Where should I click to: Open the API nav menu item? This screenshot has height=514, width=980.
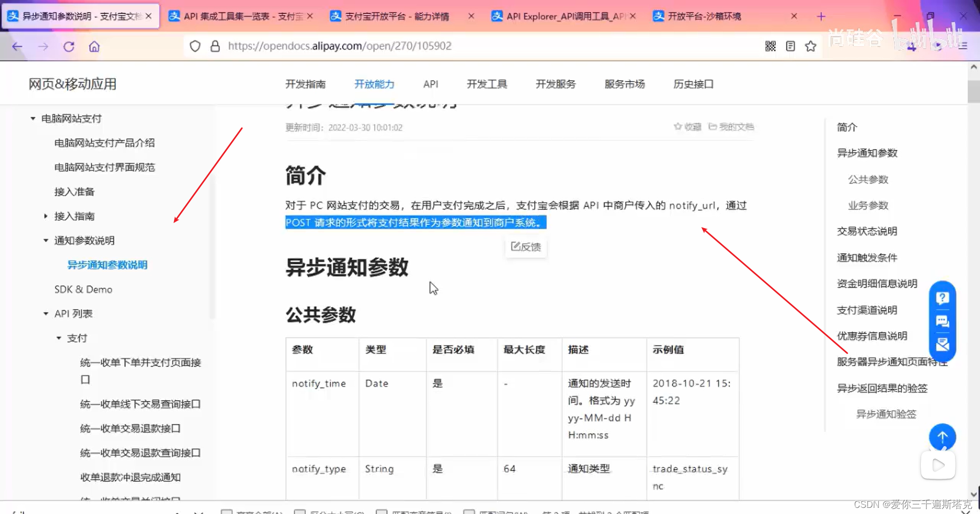point(431,84)
